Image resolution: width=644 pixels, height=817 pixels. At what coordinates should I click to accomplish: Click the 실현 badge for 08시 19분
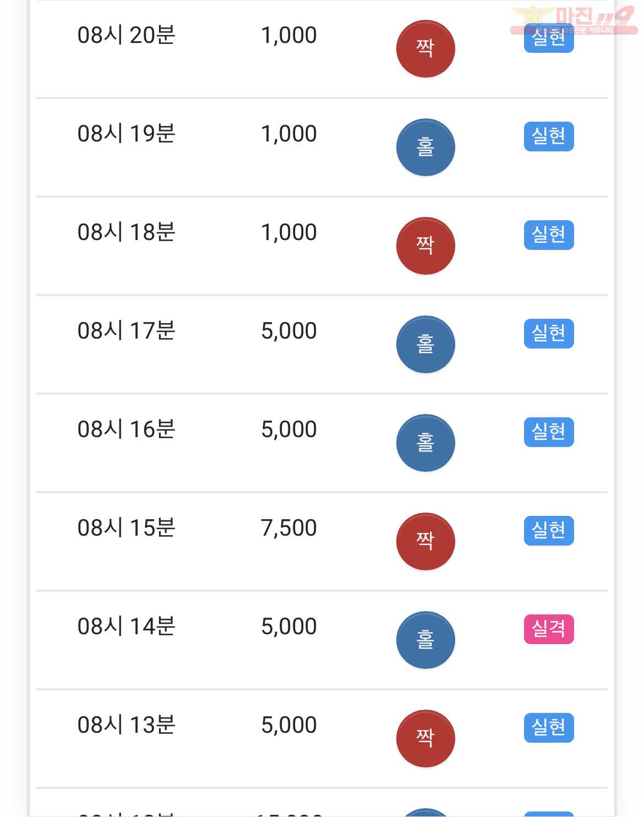549,137
